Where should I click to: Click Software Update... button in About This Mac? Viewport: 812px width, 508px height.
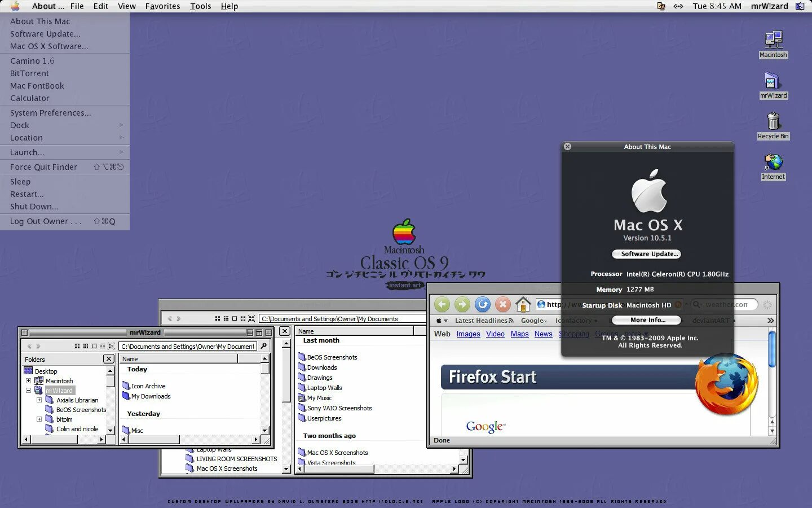pos(646,254)
